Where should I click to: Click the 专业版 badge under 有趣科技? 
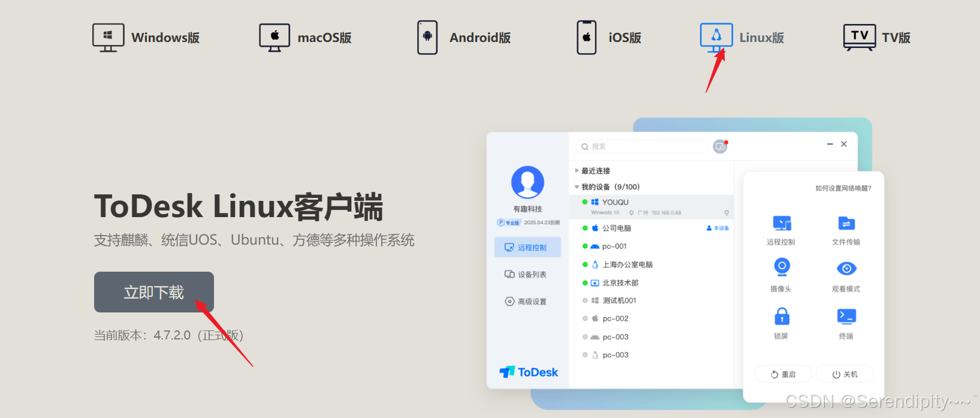(509, 222)
